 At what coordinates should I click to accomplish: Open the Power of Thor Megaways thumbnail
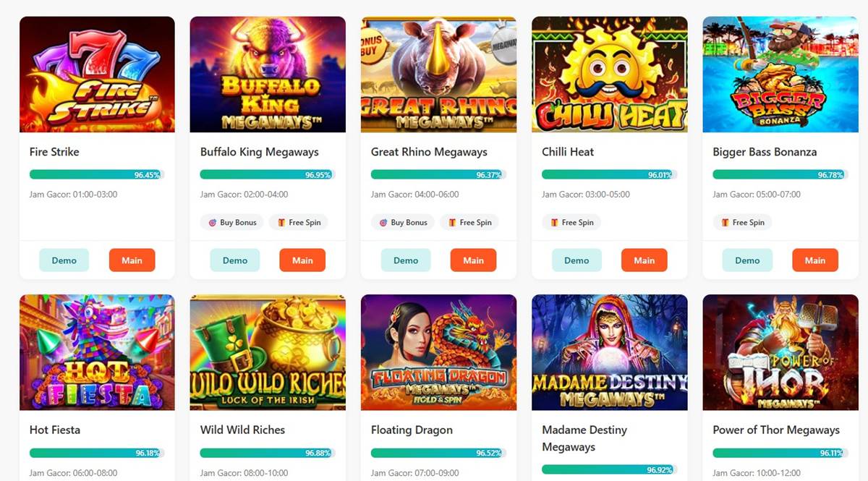(x=780, y=352)
